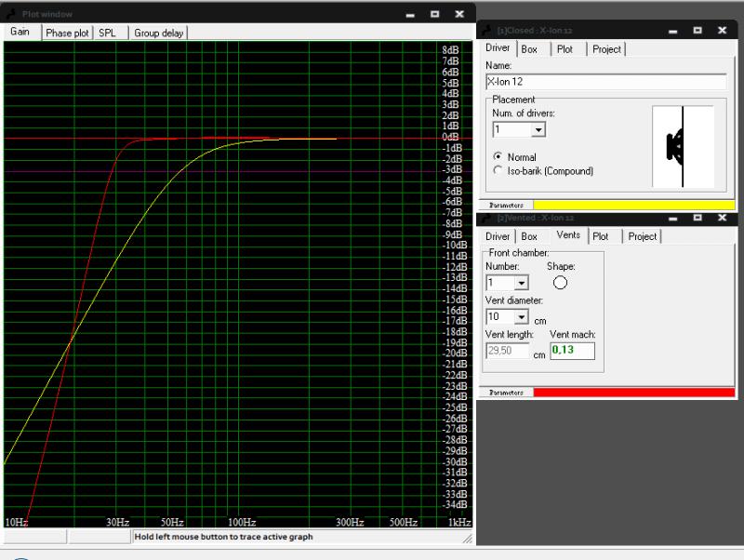Click Parameters label in Vented window
This screenshot has width=744, height=560.
click(506, 393)
